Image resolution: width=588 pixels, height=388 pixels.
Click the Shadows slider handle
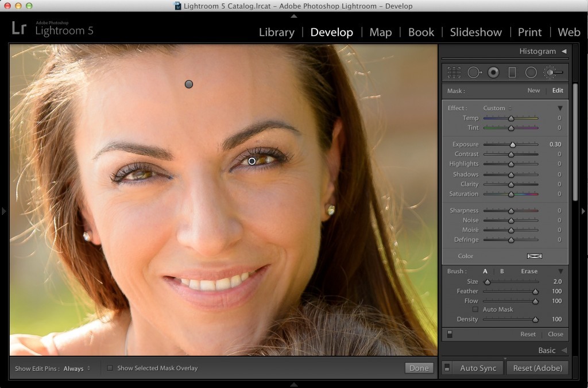tap(510, 174)
